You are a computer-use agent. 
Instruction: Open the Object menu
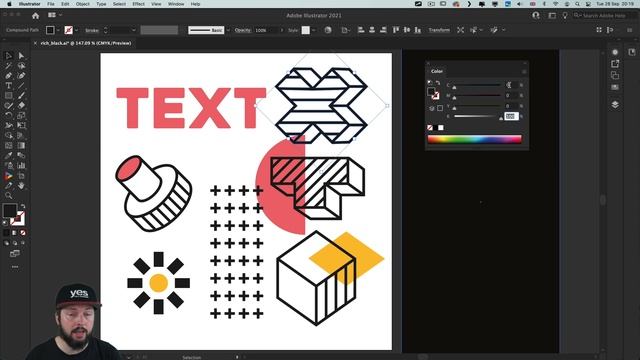pos(82,4)
